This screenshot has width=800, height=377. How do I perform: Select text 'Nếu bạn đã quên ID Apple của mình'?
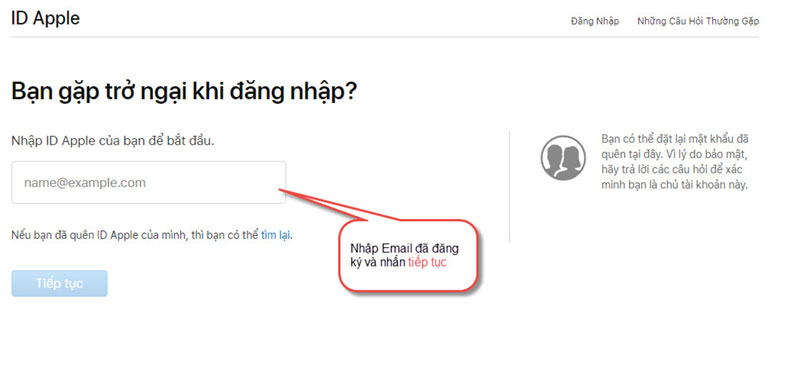[x=99, y=236]
